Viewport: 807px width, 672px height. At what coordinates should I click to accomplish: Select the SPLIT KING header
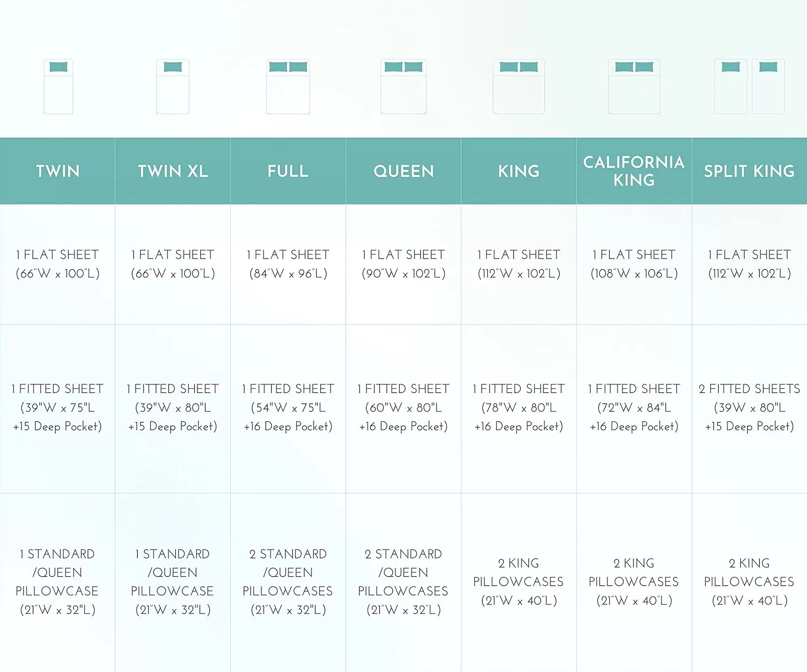[749, 171]
